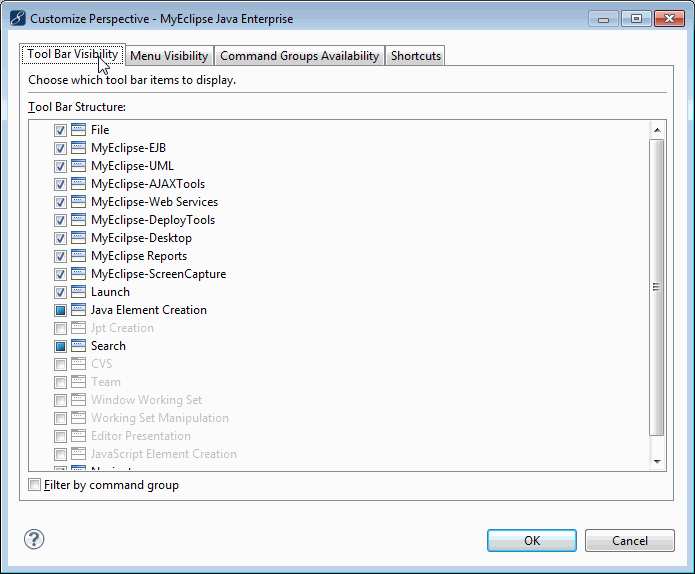Toggle the MyEclipse-ScreenCapture checkbox

click(60, 274)
